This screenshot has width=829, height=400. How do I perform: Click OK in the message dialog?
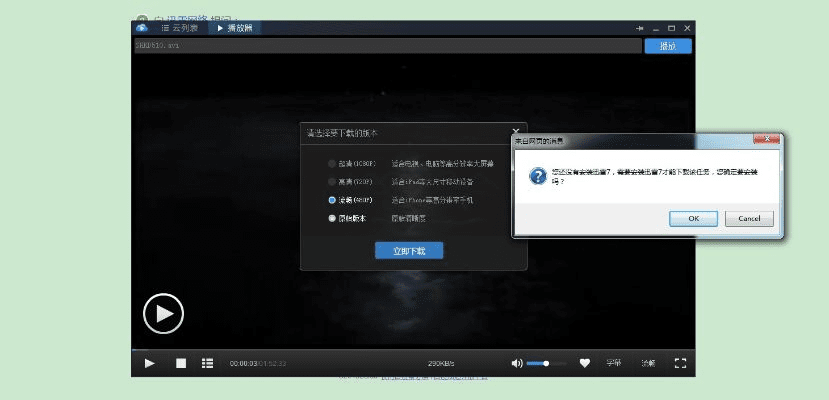click(x=693, y=218)
